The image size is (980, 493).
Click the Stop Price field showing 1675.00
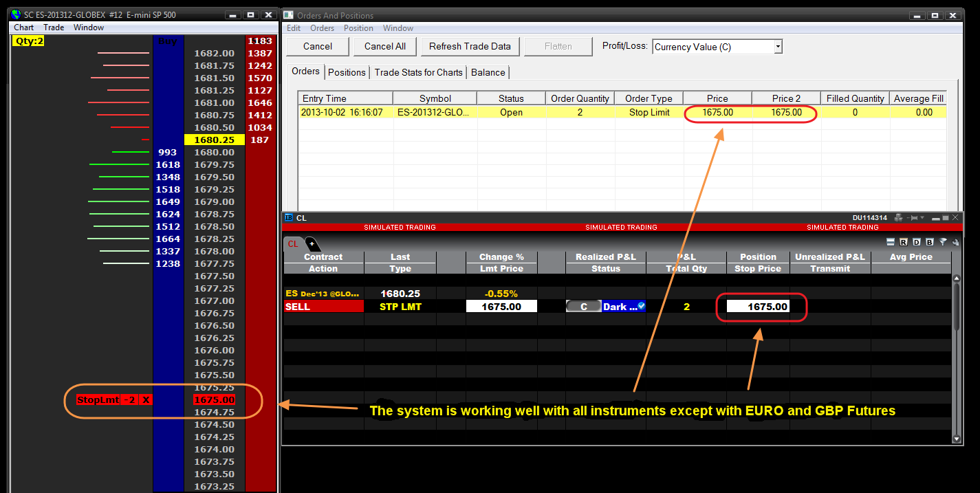point(758,307)
